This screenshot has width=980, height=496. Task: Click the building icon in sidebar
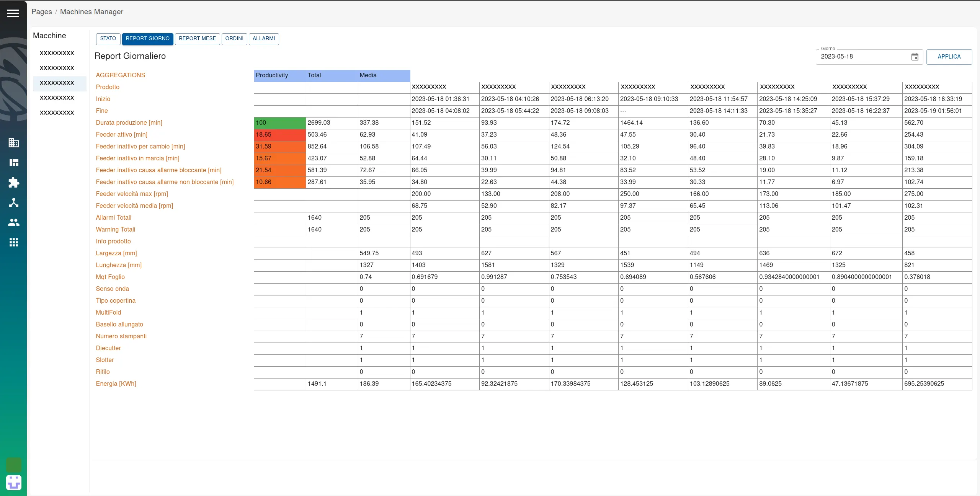[14, 143]
